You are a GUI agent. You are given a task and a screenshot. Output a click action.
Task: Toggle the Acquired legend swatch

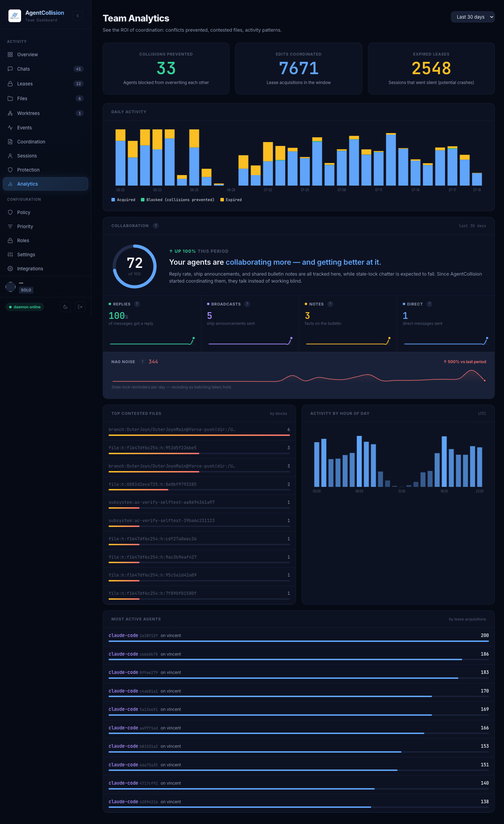113,200
